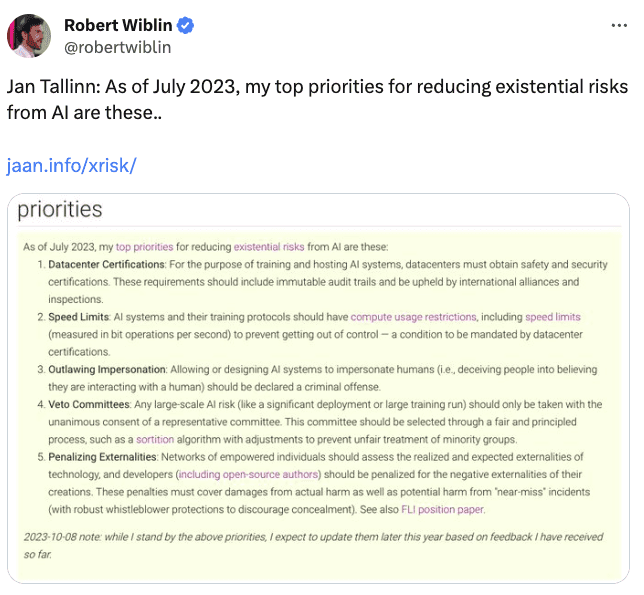Click the @robertwiblin handle
644x595 pixels.
(117, 48)
